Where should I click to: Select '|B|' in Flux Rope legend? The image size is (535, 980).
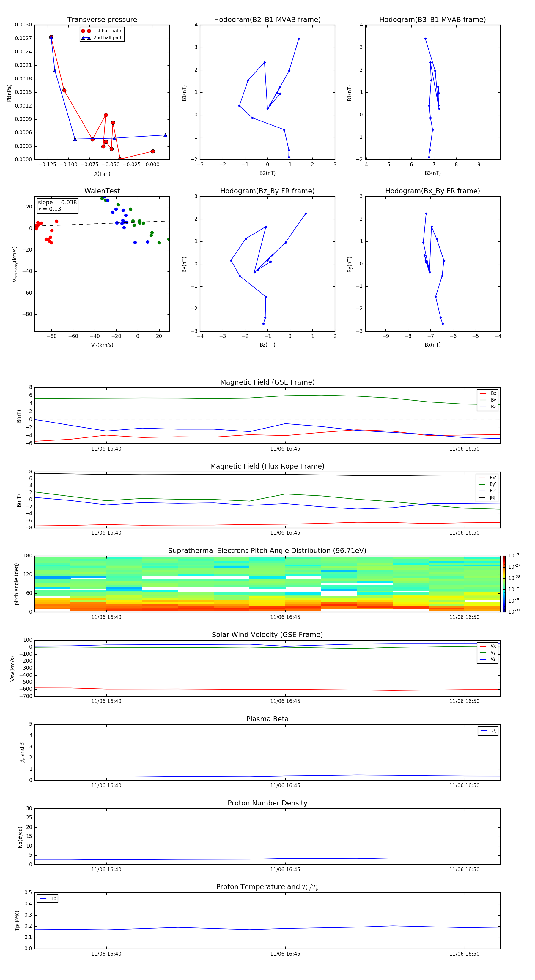click(487, 498)
